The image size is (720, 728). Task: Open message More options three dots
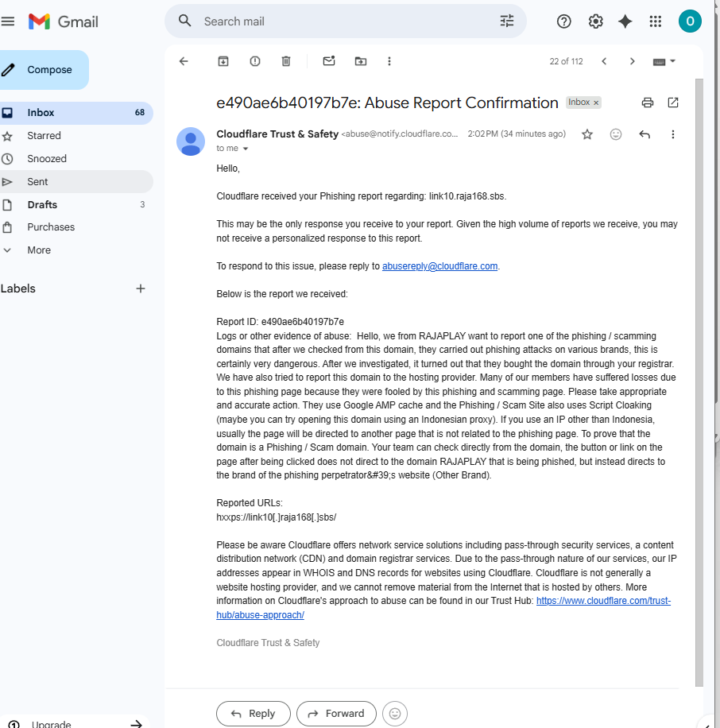click(x=672, y=134)
